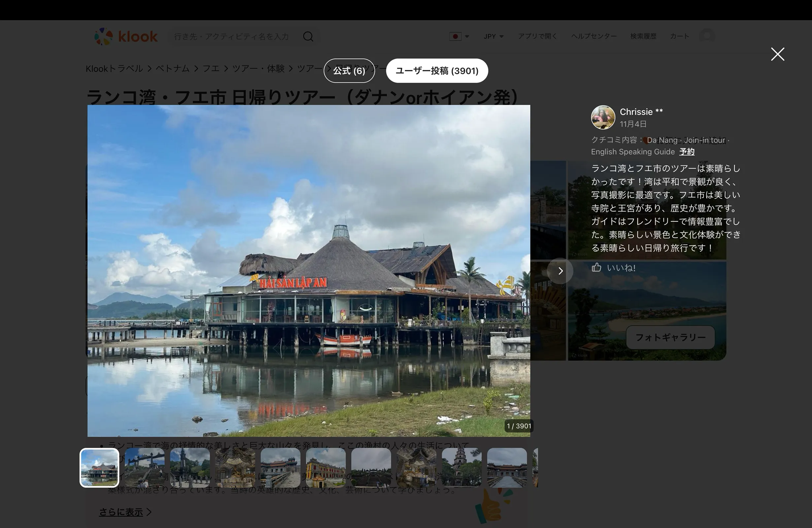Click the search magnifier icon
The width and height of the screenshot is (812, 528).
click(308, 37)
